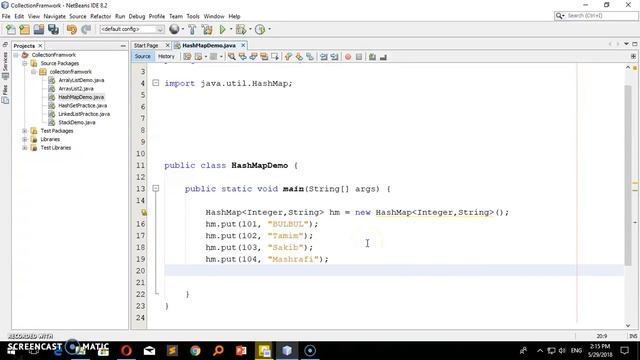
Task: Click the Find Selection magnifier icon
Action: pos(232,57)
